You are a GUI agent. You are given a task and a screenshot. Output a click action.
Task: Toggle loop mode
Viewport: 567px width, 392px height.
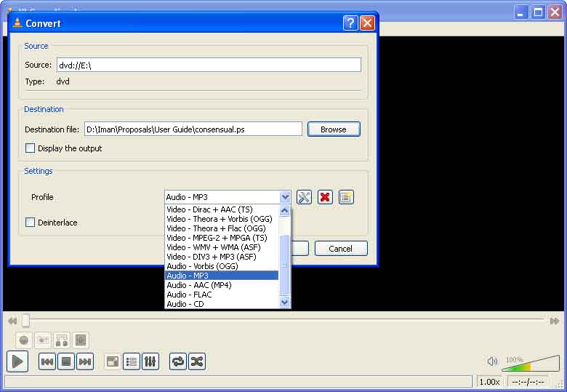point(178,361)
